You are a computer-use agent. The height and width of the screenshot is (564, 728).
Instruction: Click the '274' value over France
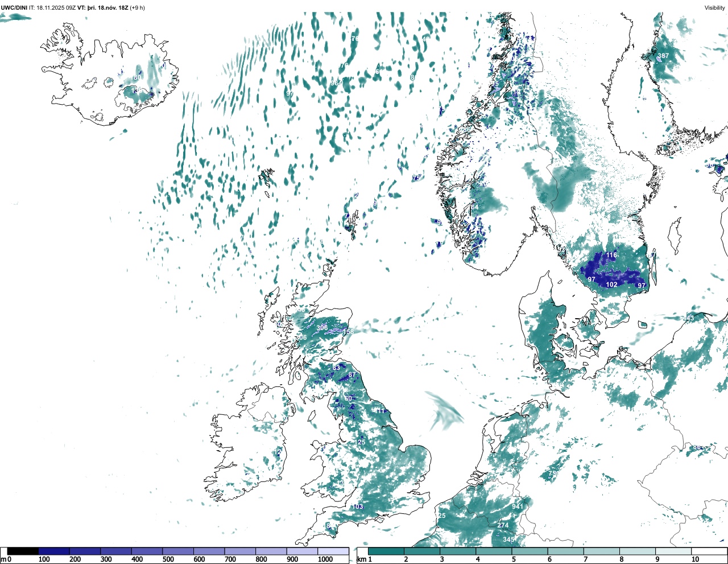point(503,525)
